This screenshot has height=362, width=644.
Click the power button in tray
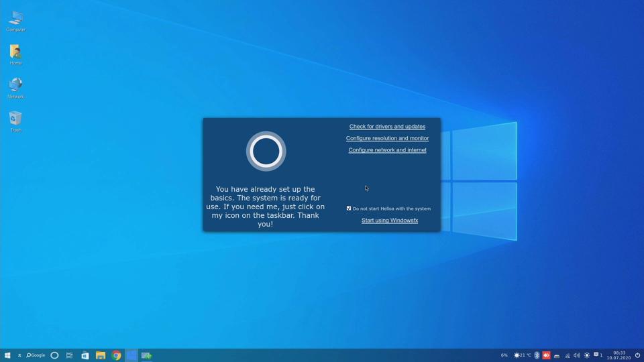click(637, 355)
